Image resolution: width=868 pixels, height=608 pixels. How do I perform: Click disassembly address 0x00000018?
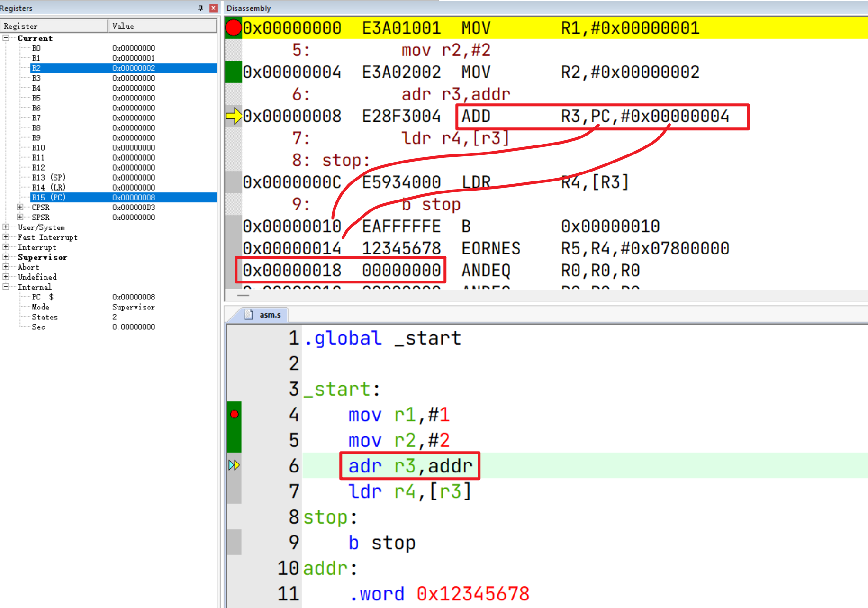(x=292, y=270)
